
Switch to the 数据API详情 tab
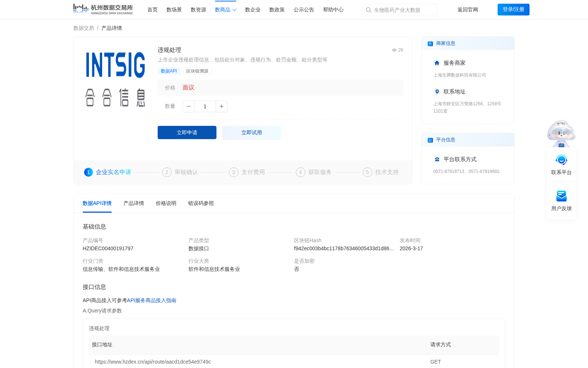97,203
